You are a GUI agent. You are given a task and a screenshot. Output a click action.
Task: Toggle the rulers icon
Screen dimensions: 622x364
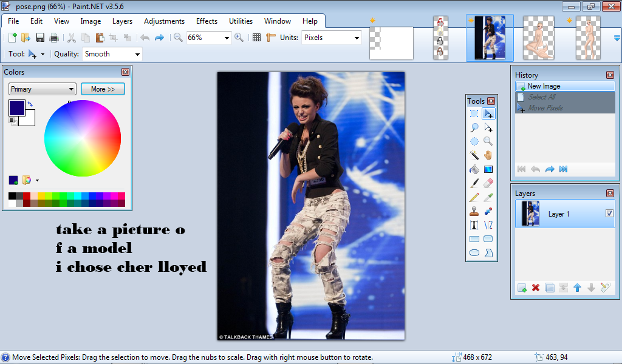point(270,38)
